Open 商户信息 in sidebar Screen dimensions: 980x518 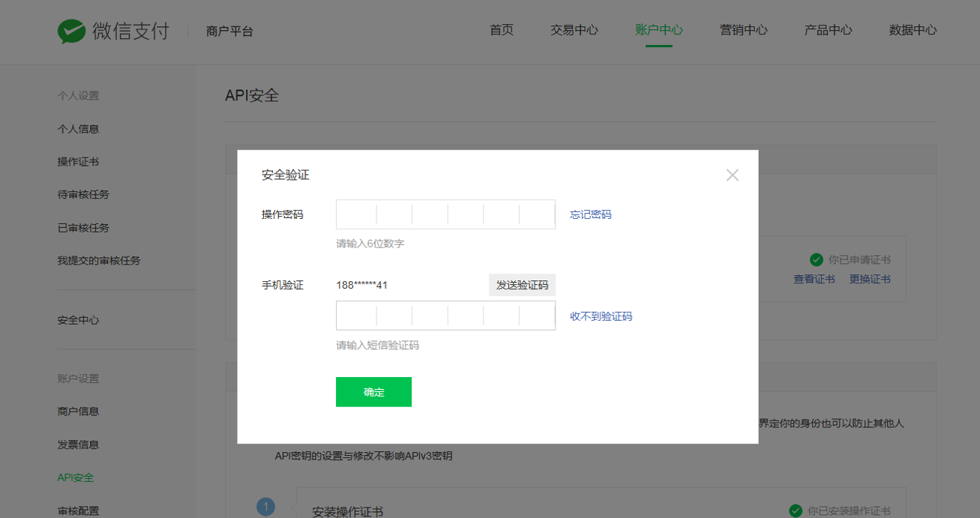79,412
